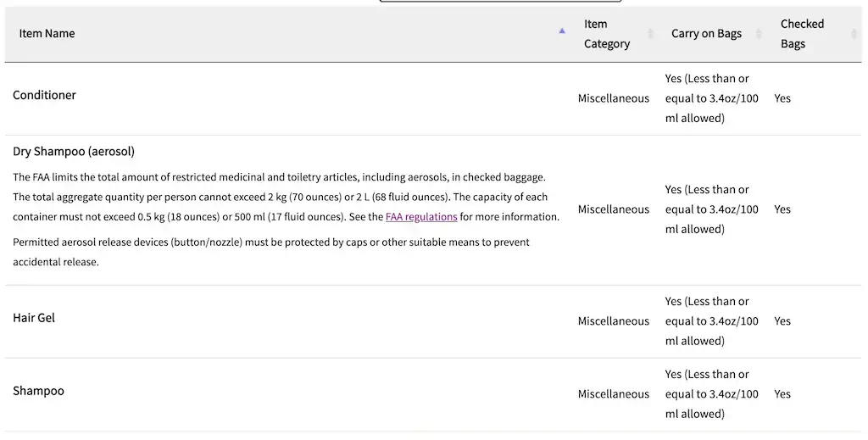Screen dimensions: 868x440
Task: Click Miscellaneous category in the Hair Gel row
Action: point(614,321)
